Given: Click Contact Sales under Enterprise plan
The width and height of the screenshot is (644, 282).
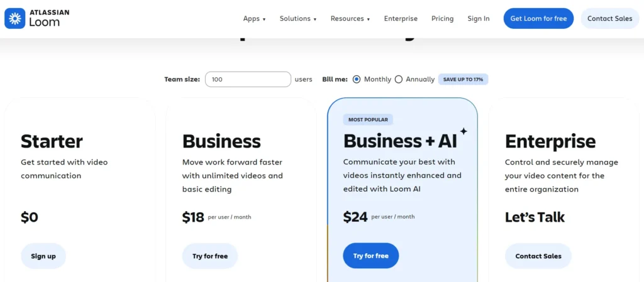Looking at the screenshot, I should [x=538, y=256].
